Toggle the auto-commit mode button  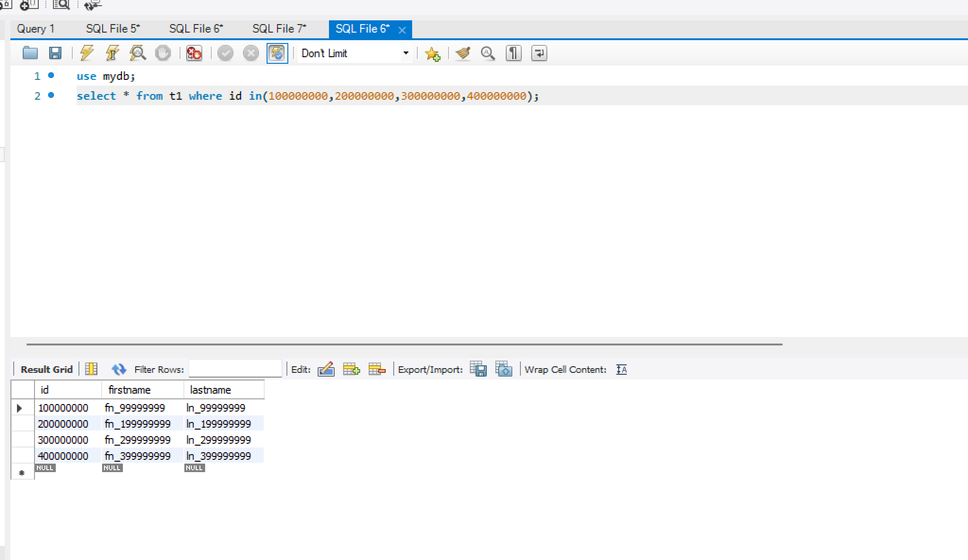pos(277,53)
